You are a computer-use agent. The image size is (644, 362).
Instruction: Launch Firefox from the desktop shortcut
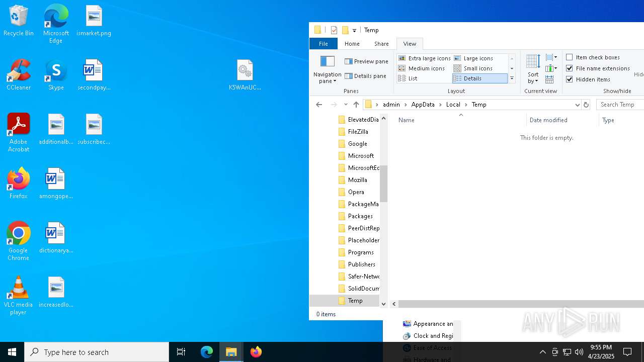coord(19,184)
